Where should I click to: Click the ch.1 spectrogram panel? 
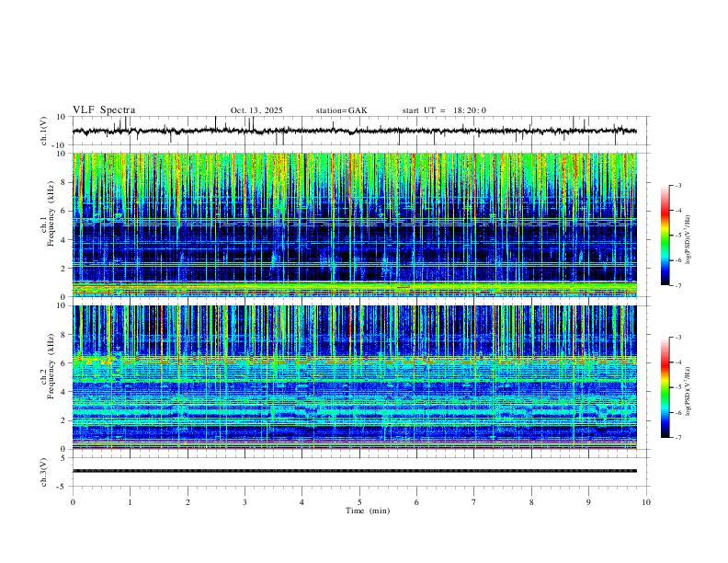coord(354,224)
